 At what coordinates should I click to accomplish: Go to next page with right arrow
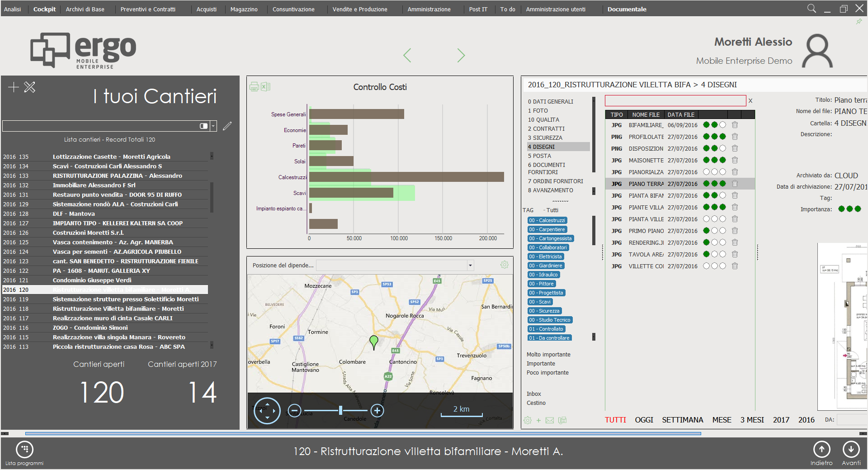(x=461, y=55)
